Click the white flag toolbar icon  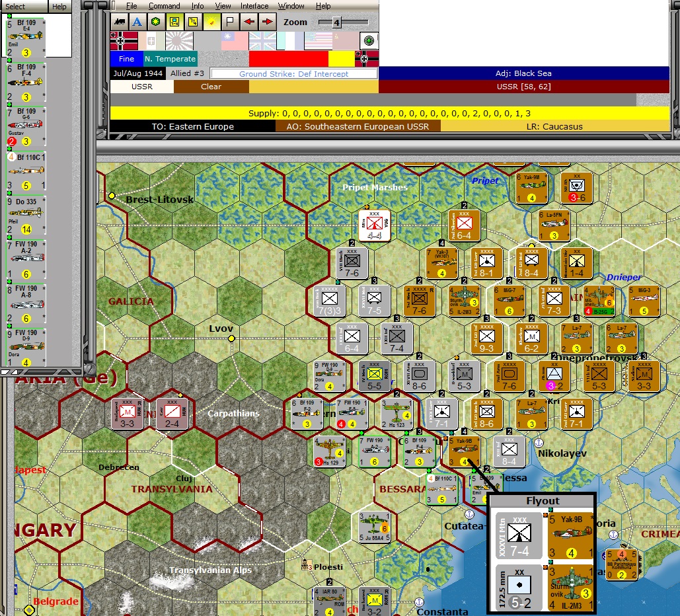click(x=230, y=22)
